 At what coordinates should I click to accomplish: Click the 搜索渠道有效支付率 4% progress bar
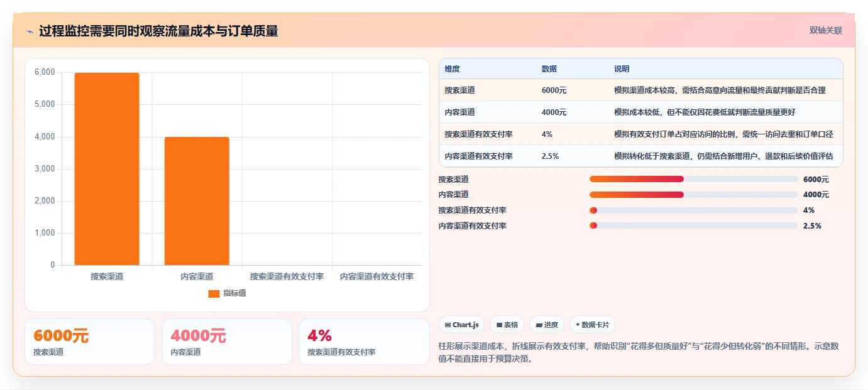click(x=694, y=210)
